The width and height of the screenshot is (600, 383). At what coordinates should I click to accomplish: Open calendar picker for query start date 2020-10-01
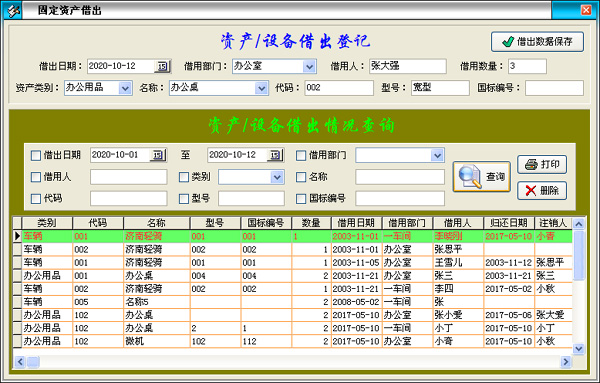[158, 155]
